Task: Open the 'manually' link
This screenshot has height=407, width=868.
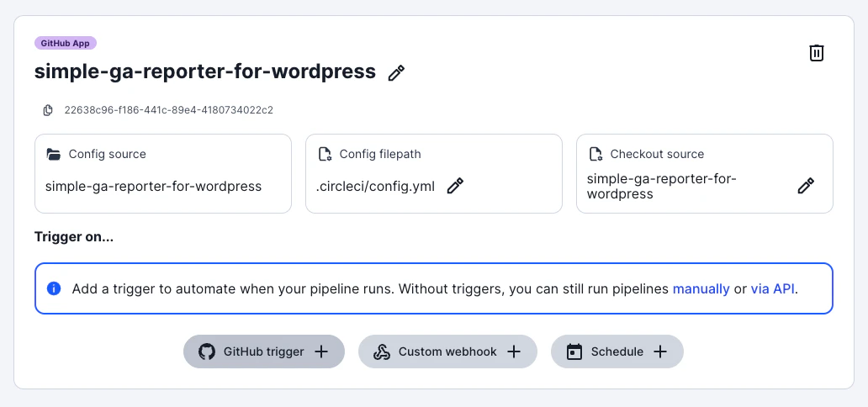Action: 701,288
